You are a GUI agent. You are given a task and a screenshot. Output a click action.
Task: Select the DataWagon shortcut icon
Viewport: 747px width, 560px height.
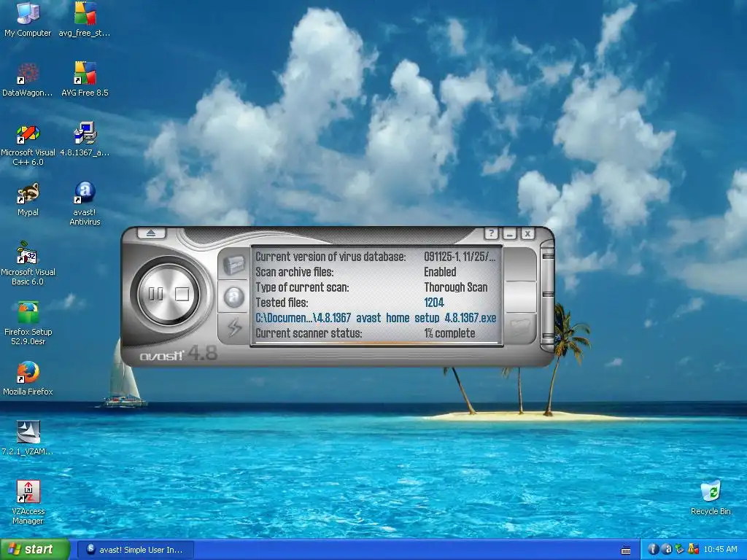28,79
